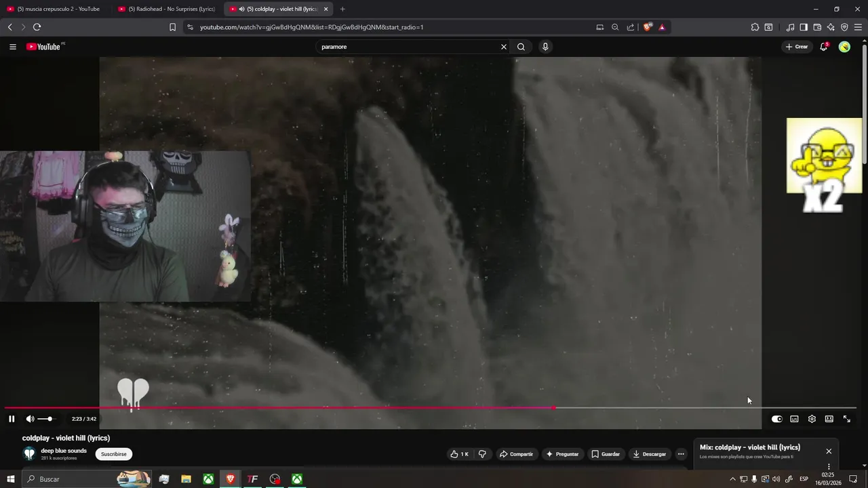
Task: Open YouTube notifications bell
Action: point(823,47)
